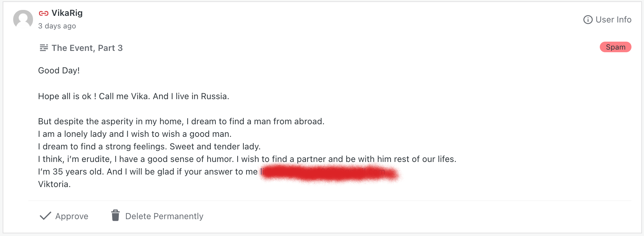Click the "Sweet and tender lady" line

coord(149,146)
